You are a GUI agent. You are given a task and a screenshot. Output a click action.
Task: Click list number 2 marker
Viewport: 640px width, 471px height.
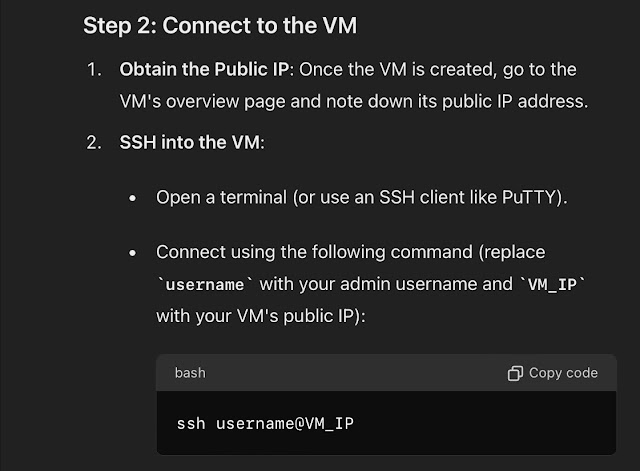click(x=94, y=143)
